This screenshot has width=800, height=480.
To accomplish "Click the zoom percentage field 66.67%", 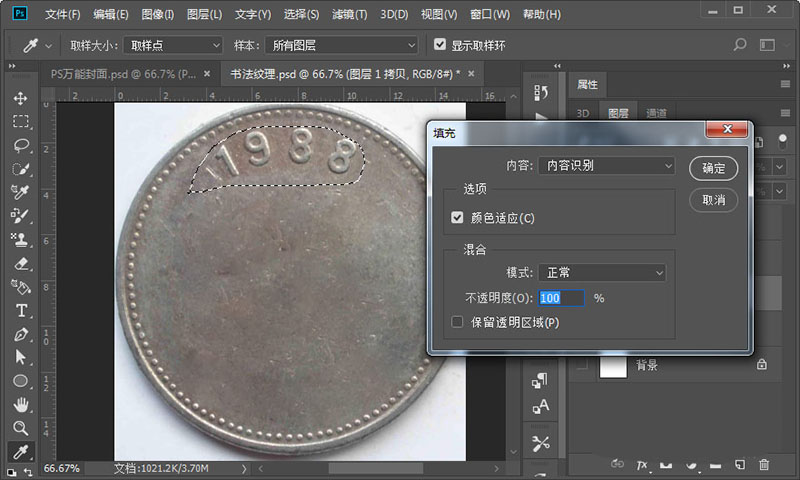I will 62,468.
